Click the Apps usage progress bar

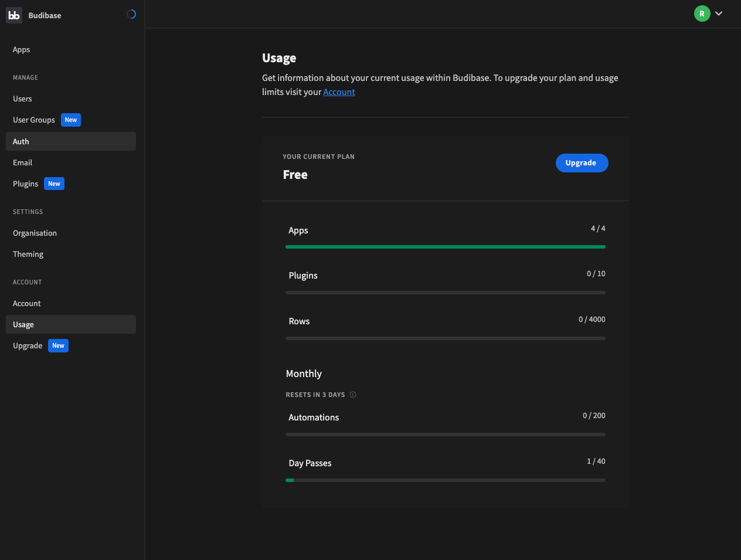[446, 247]
